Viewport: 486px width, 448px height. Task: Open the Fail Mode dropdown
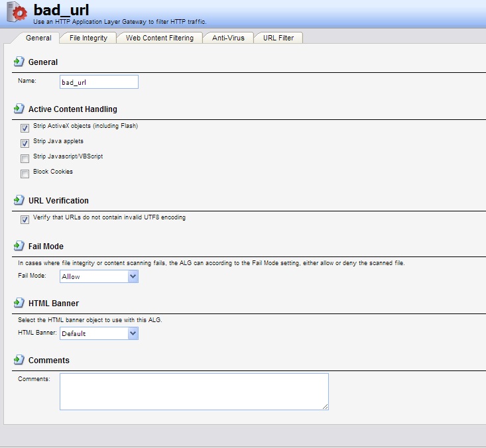(99, 276)
